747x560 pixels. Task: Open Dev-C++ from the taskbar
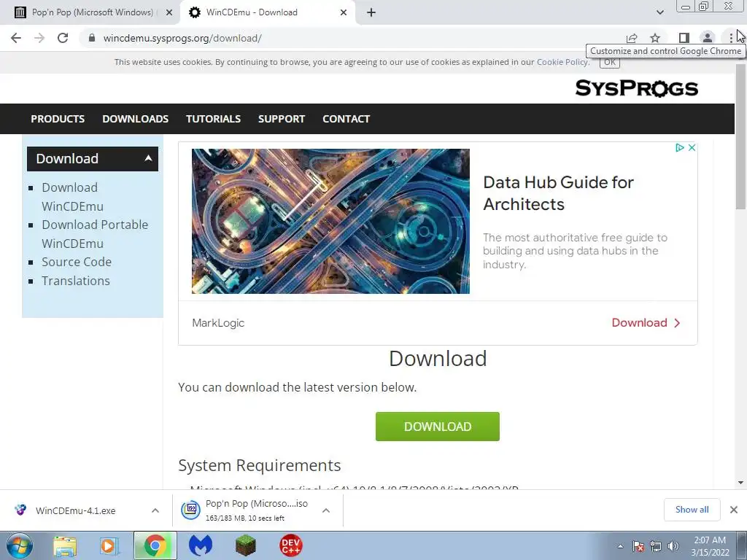(x=290, y=545)
